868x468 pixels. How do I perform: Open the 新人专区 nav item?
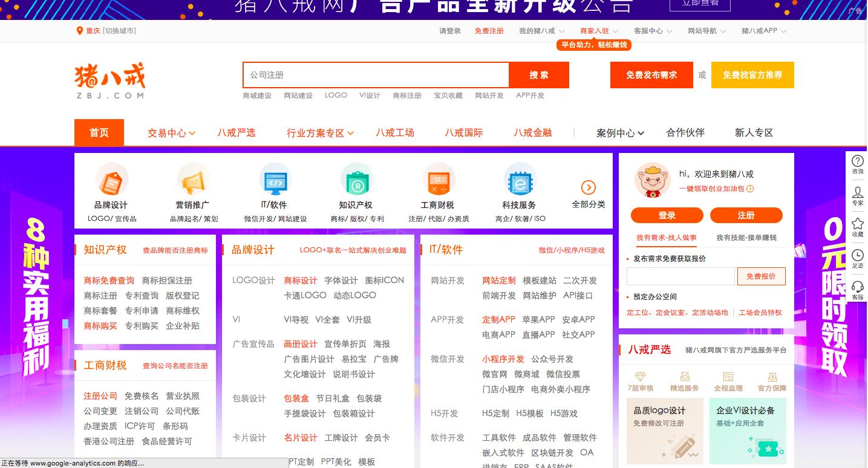click(754, 132)
